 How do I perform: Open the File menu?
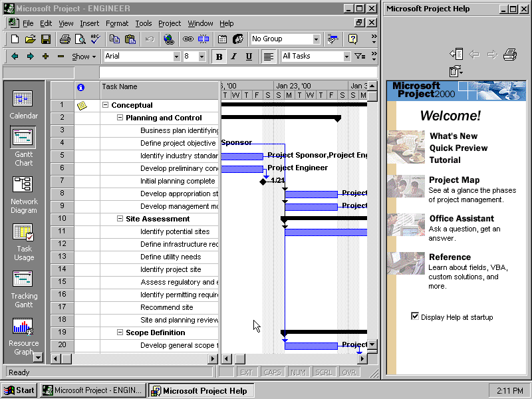pyautogui.click(x=28, y=23)
